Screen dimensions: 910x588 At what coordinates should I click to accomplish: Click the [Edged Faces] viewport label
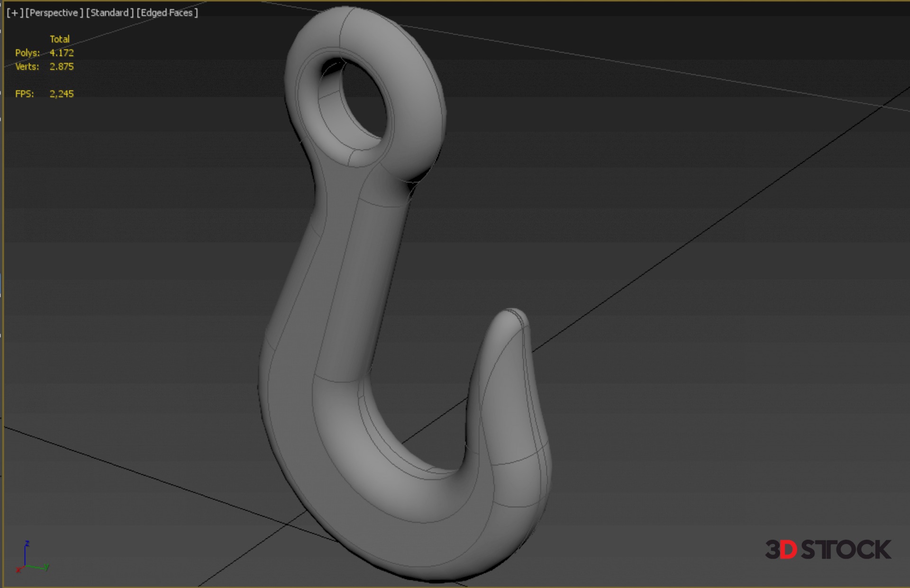tap(167, 13)
